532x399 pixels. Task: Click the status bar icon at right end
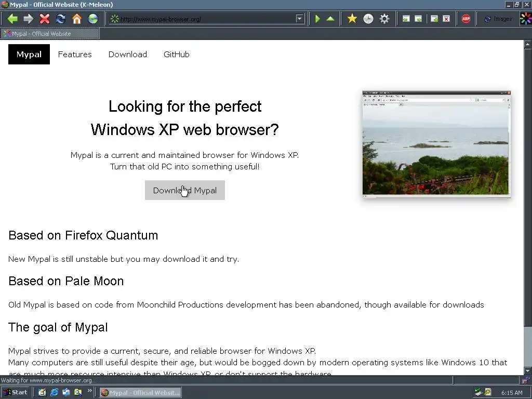tap(526, 380)
